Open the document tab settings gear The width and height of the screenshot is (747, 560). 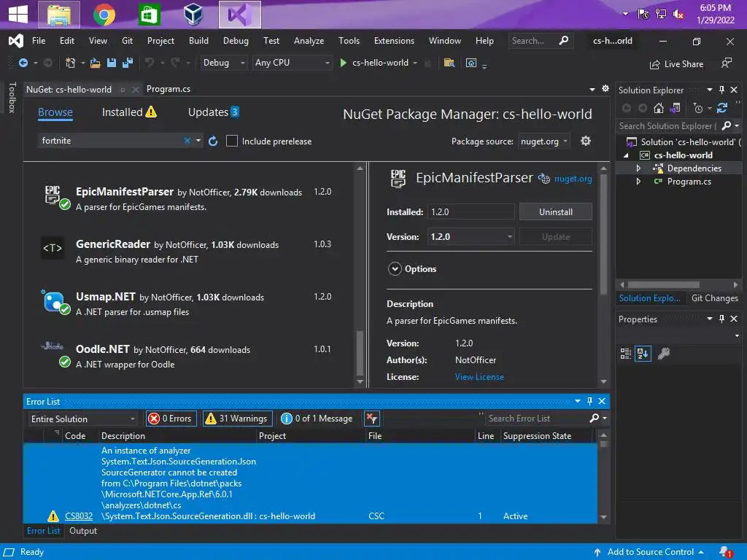605,88
